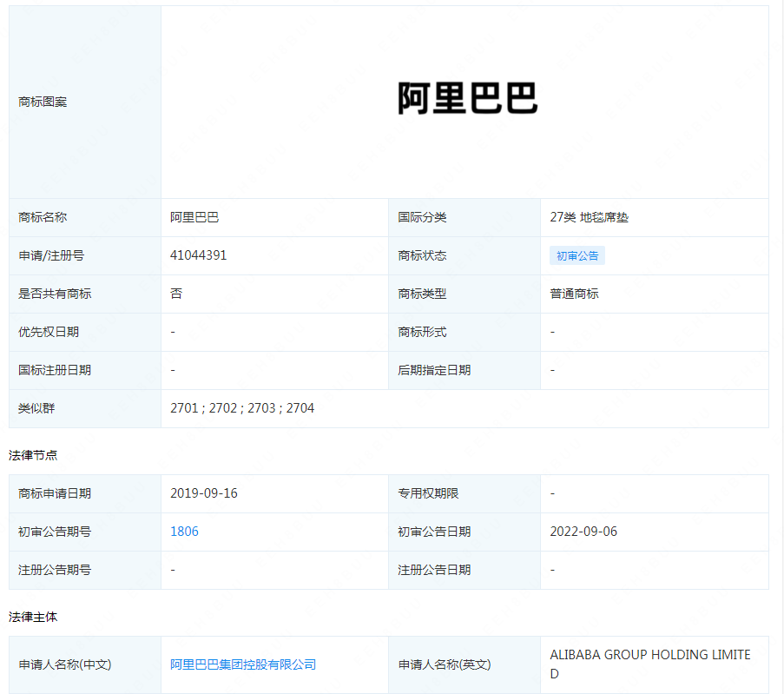Screen dimensions: 784x694
Task: Click the 注册公告日期 label
Action: tap(434, 570)
